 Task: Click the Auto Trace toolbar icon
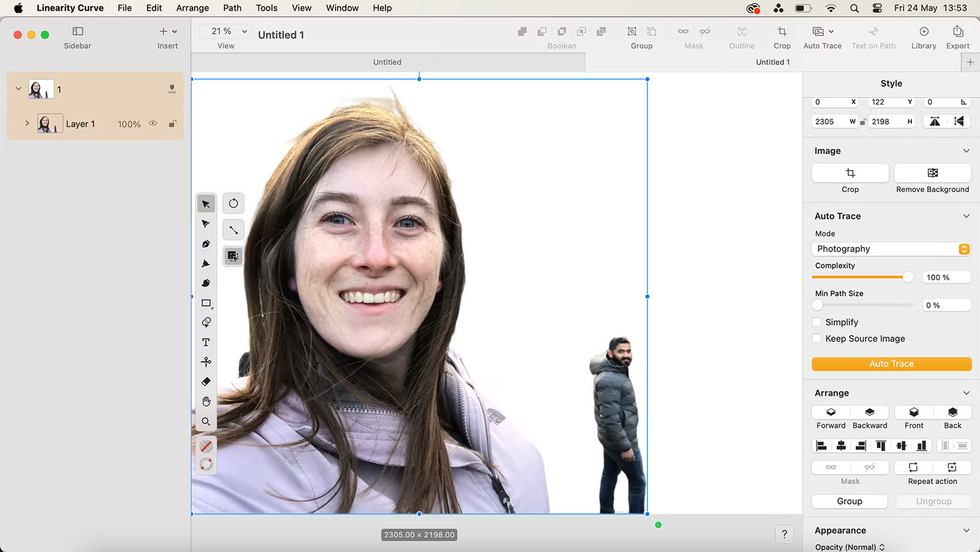tap(818, 31)
